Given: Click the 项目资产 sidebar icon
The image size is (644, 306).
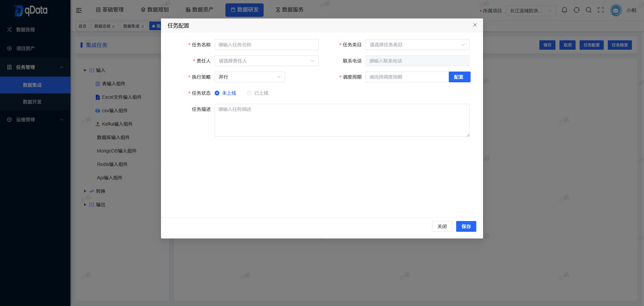Looking at the screenshot, I should [9, 48].
